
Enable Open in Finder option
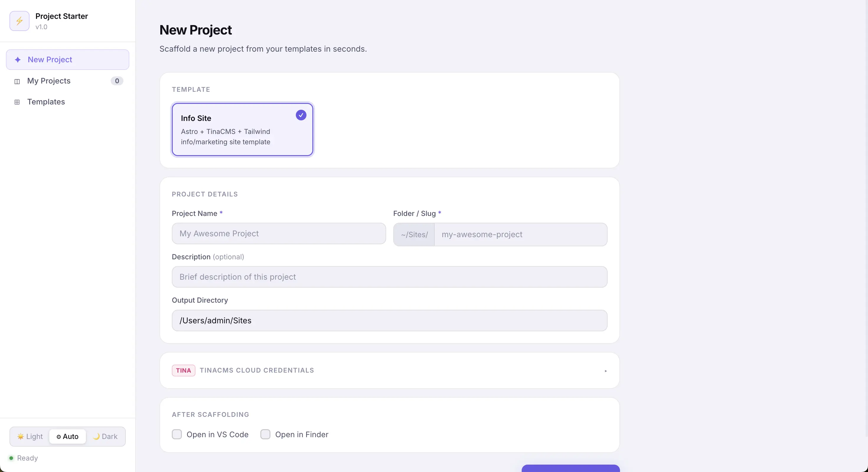(265, 434)
